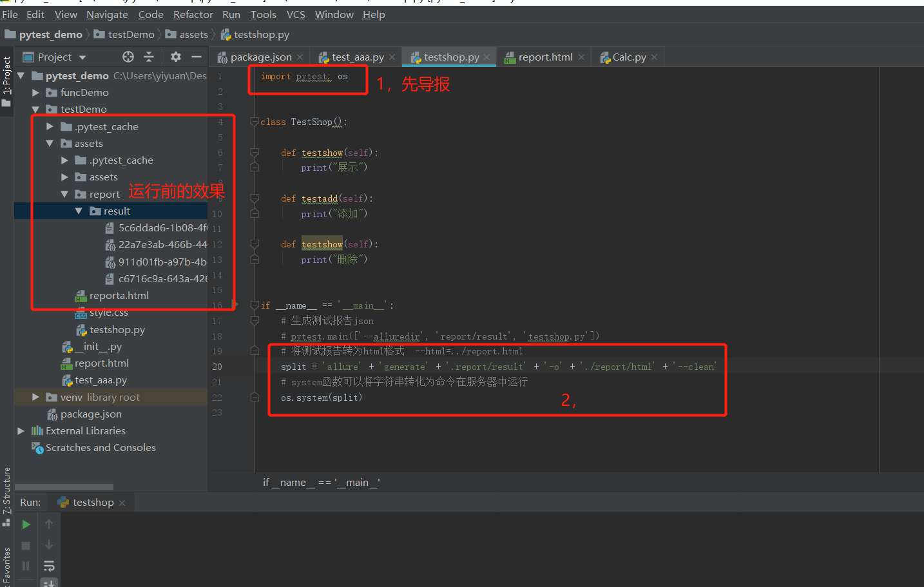Select file 5c6ddad6-1b08 in result folder
Image resolution: width=924 pixels, height=587 pixels.
tap(156, 227)
